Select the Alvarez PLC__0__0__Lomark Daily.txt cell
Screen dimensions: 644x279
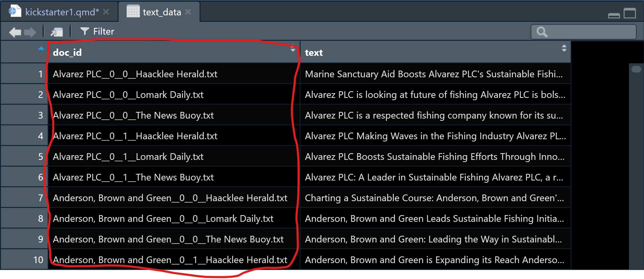coord(128,95)
